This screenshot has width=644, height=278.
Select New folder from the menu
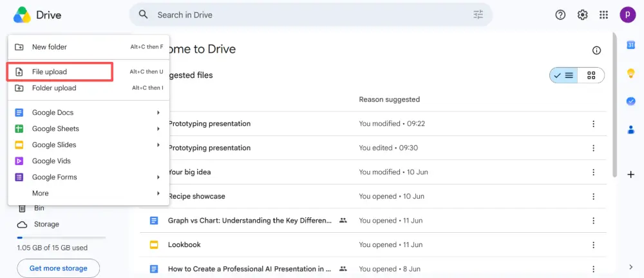(x=89, y=47)
